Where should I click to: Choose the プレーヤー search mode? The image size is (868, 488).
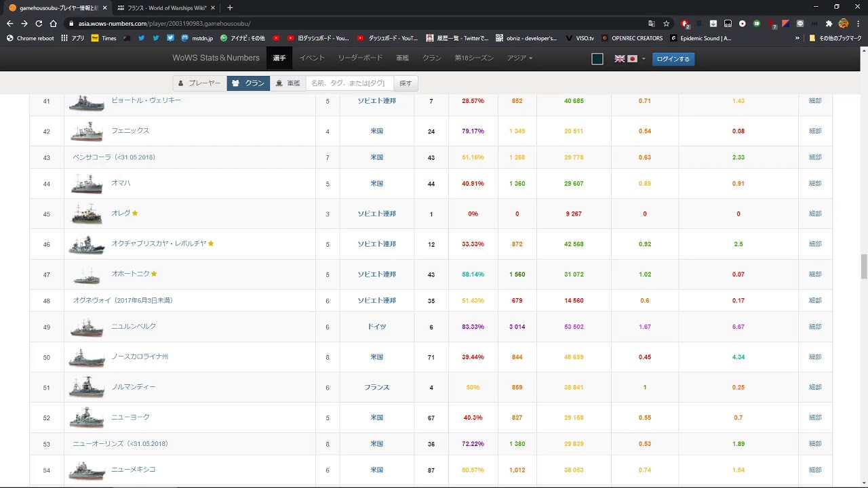(199, 83)
